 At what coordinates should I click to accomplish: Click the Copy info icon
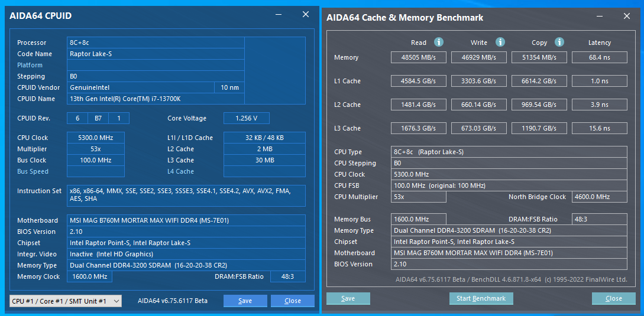(559, 42)
